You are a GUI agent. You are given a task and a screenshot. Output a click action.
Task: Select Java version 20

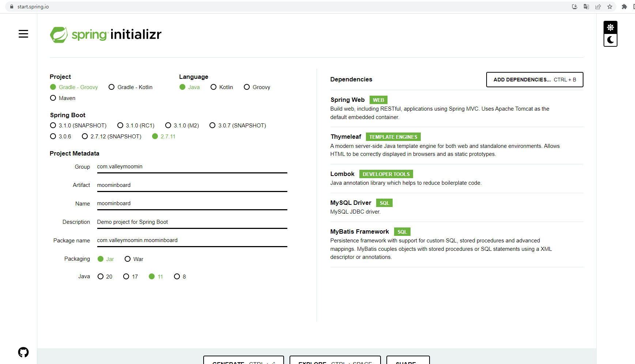[105, 276]
